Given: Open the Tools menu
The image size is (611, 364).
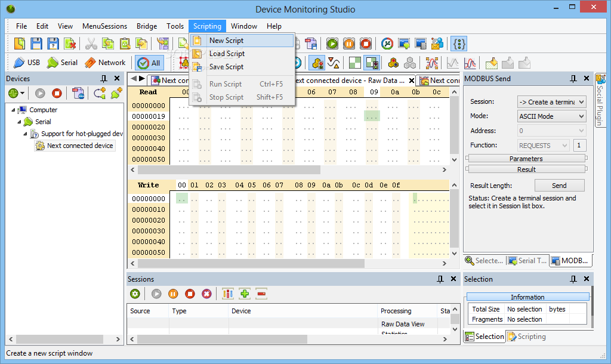Looking at the screenshot, I should (175, 26).
